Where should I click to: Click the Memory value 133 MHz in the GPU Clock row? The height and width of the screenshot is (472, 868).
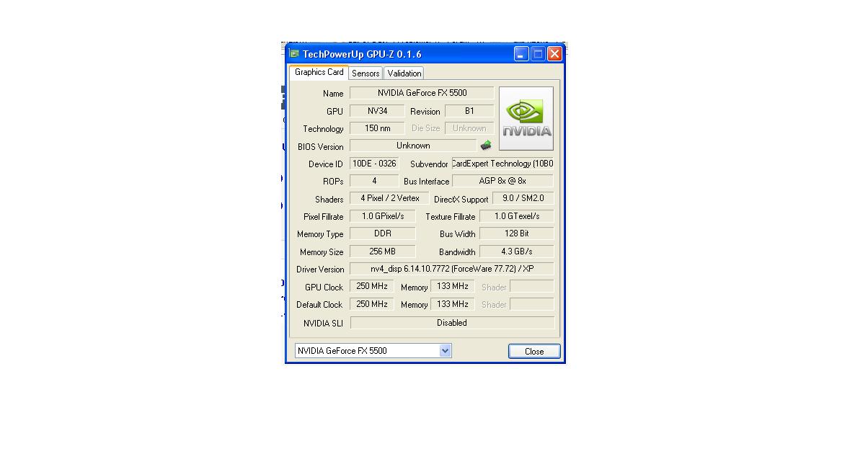click(453, 286)
